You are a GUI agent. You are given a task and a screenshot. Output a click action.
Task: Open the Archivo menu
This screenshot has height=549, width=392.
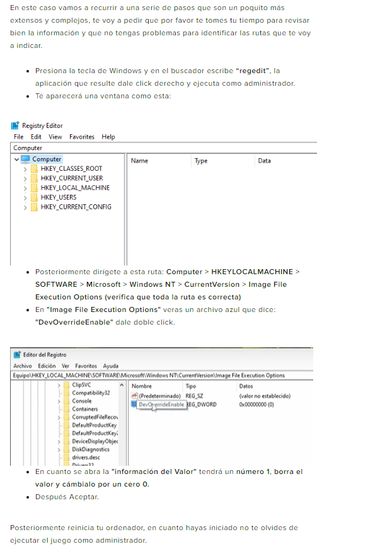click(23, 366)
